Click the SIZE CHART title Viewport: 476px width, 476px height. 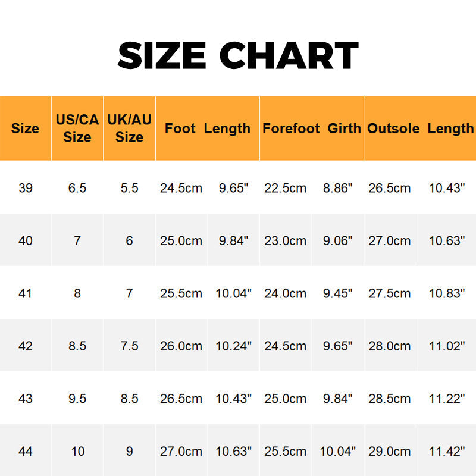pyautogui.click(x=238, y=55)
